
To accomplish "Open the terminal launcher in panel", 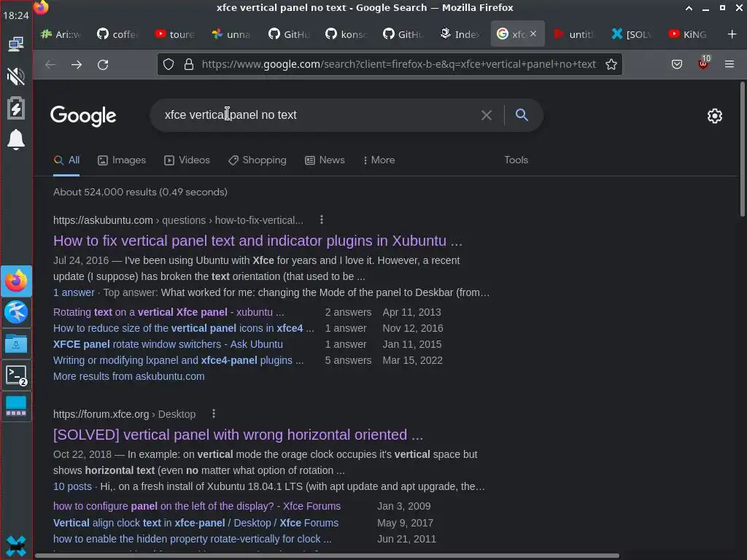I will [x=16, y=376].
